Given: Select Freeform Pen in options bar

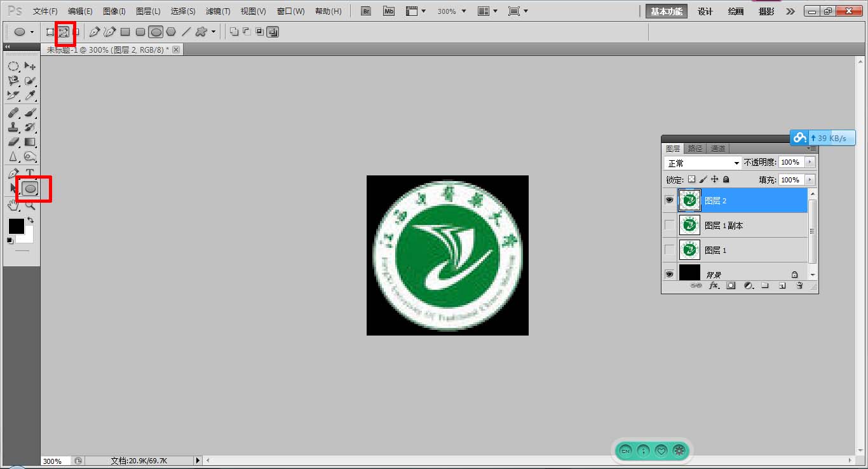Looking at the screenshot, I should click(110, 32).
